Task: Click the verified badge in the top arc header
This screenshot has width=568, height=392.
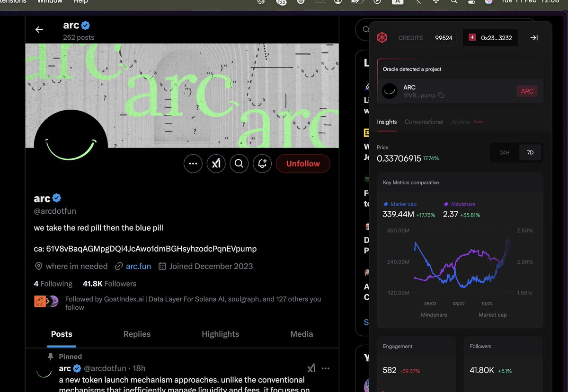Action: (86, 25)
